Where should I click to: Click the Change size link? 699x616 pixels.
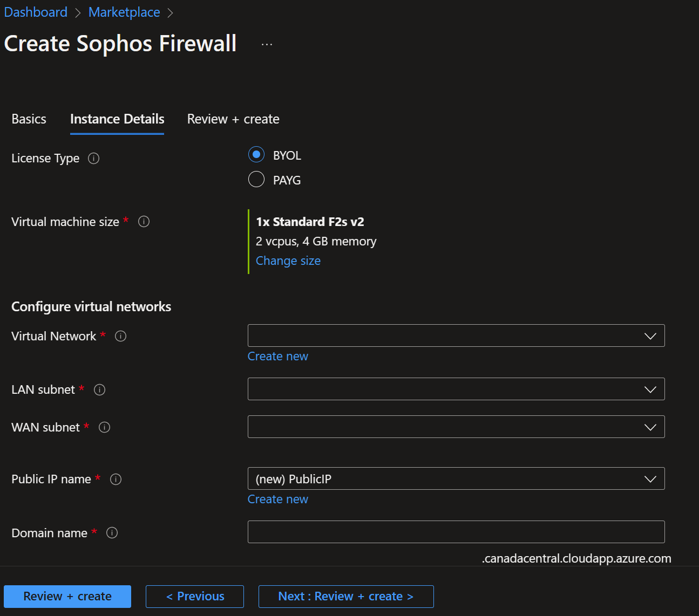point(288,261)
